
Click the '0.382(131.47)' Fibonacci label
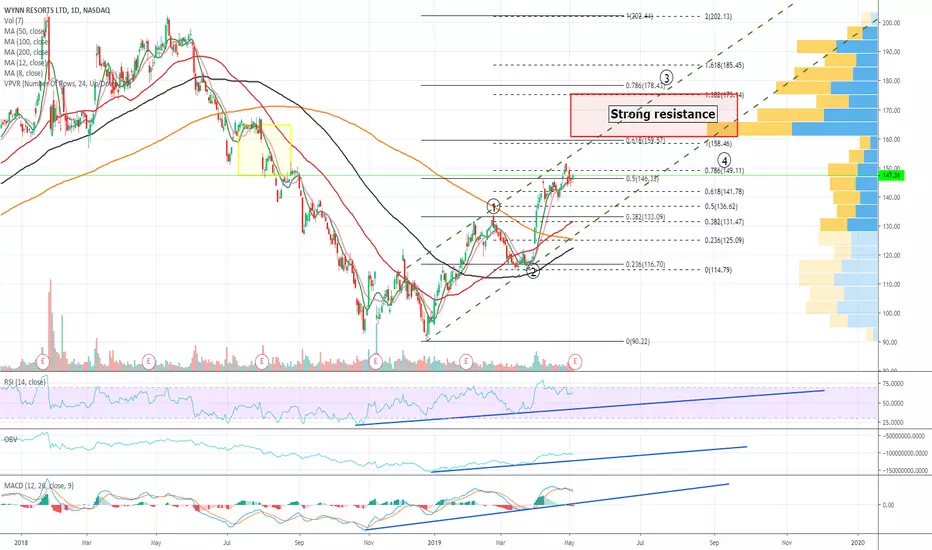coord(725,222)
